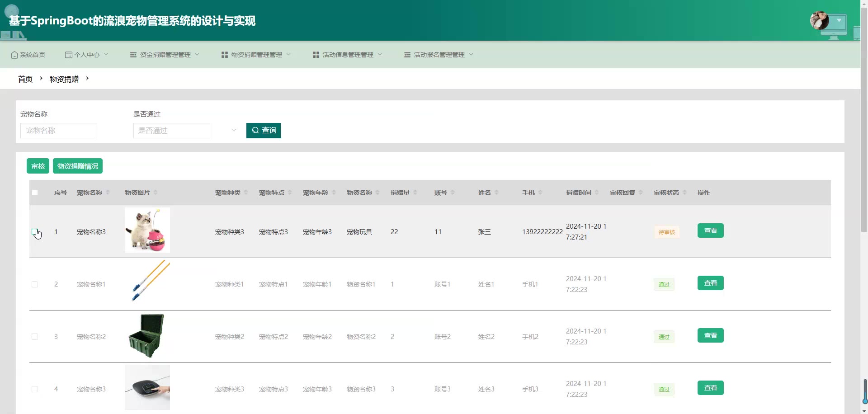Click the calendar icon beside 个人中心
The width and height of the screenshot is (868, 414).
point(69,55)
